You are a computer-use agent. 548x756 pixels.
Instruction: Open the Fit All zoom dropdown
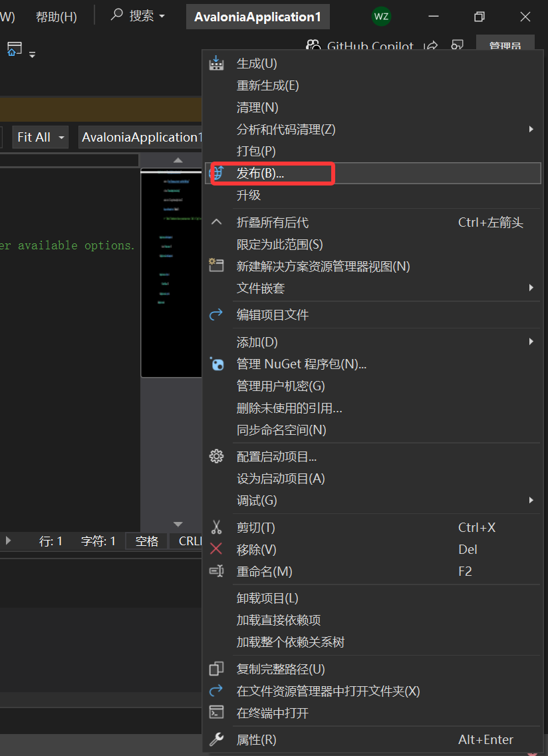click(40, 137)
